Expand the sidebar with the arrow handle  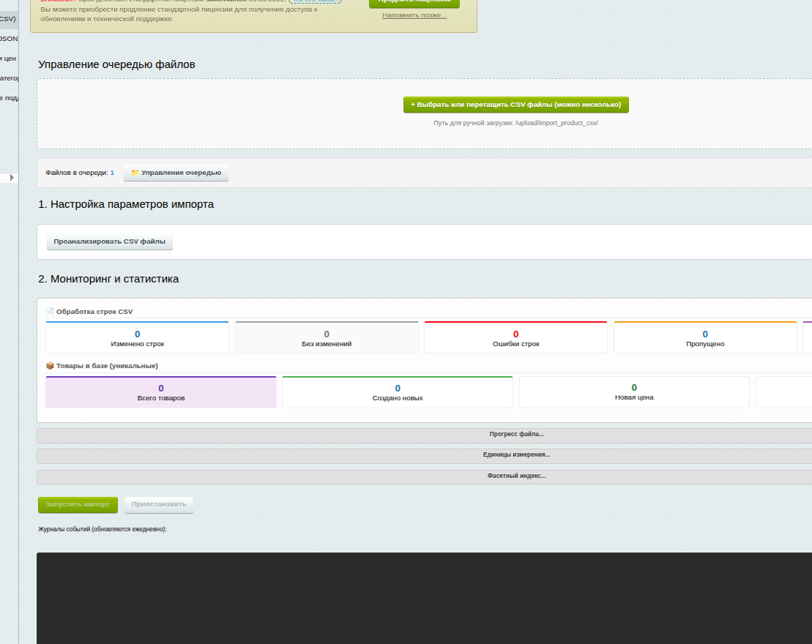[x=12, y=178]
